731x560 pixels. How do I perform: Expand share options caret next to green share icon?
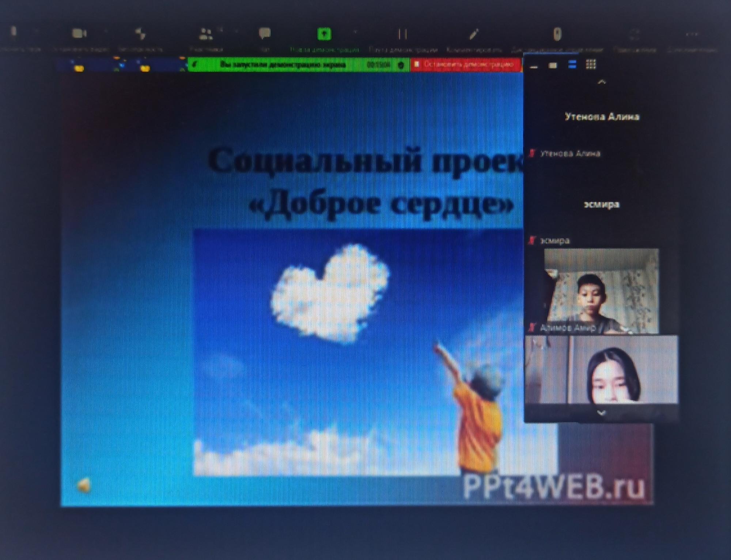click(355, 32)
